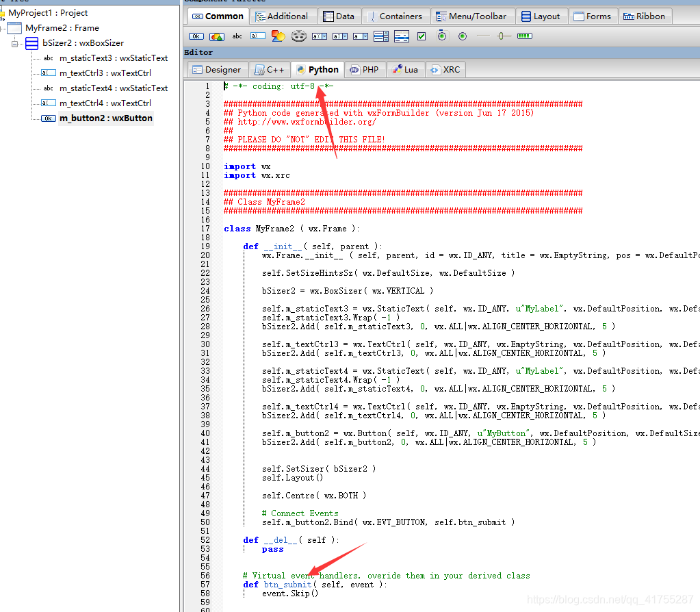Switch editor to XRC tab

(445, 70)
